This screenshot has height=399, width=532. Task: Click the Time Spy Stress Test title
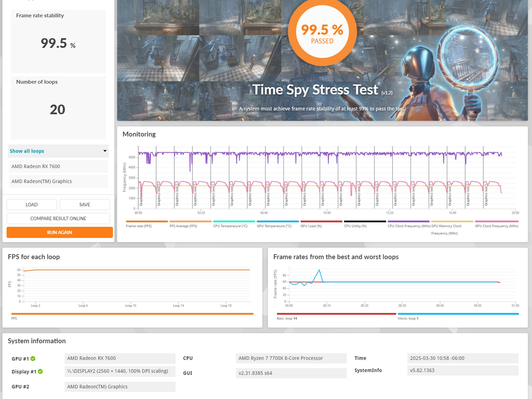tap(315, 90)
